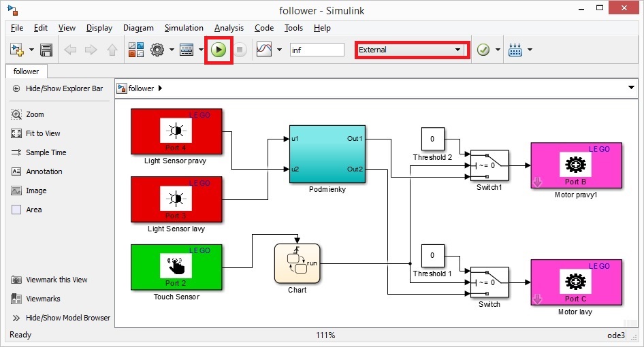644x347 pixels.
Task: Click Hide/Show Explorer Bar
Action: tap(58, 88)
